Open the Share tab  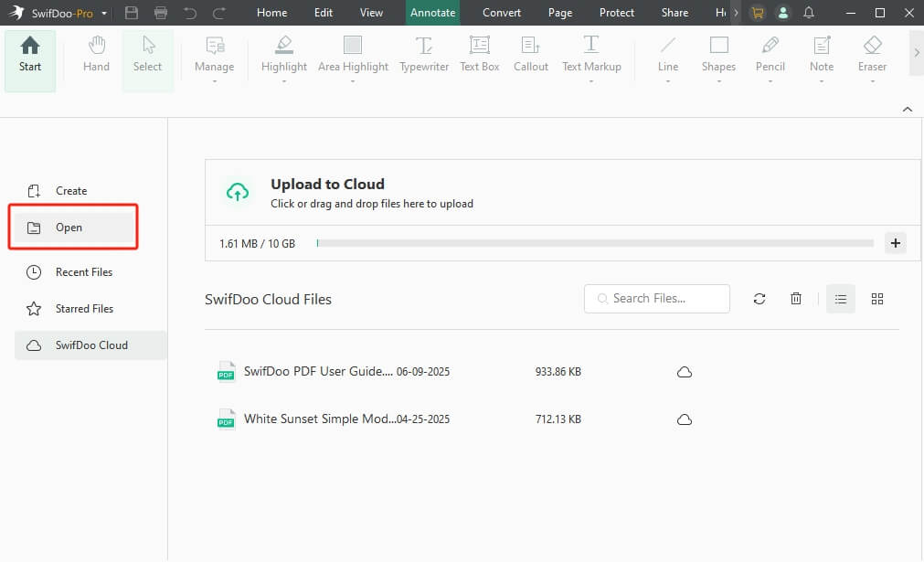[674, 13]
